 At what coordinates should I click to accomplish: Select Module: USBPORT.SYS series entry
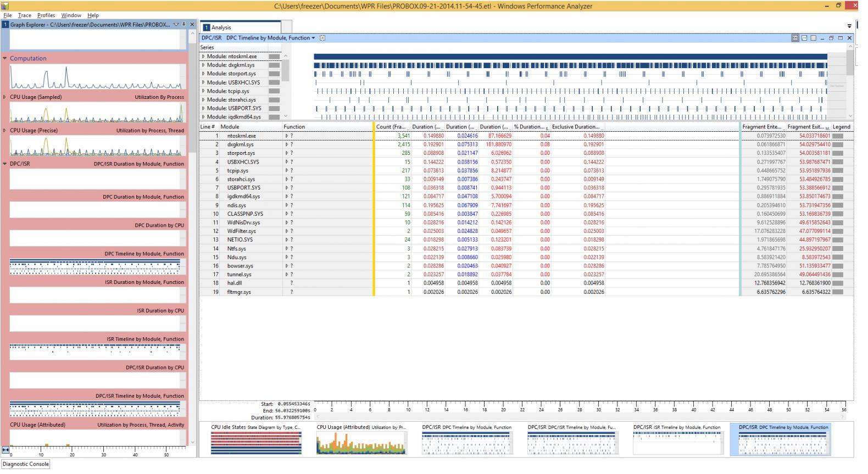pyautogui.click(x=234, y=108)
